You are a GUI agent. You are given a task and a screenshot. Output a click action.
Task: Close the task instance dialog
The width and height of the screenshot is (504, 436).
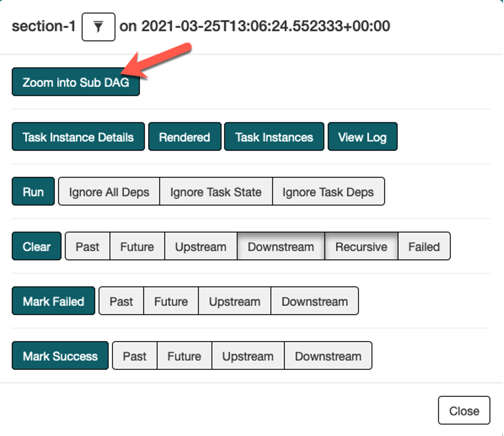click(x=464, y=411)
